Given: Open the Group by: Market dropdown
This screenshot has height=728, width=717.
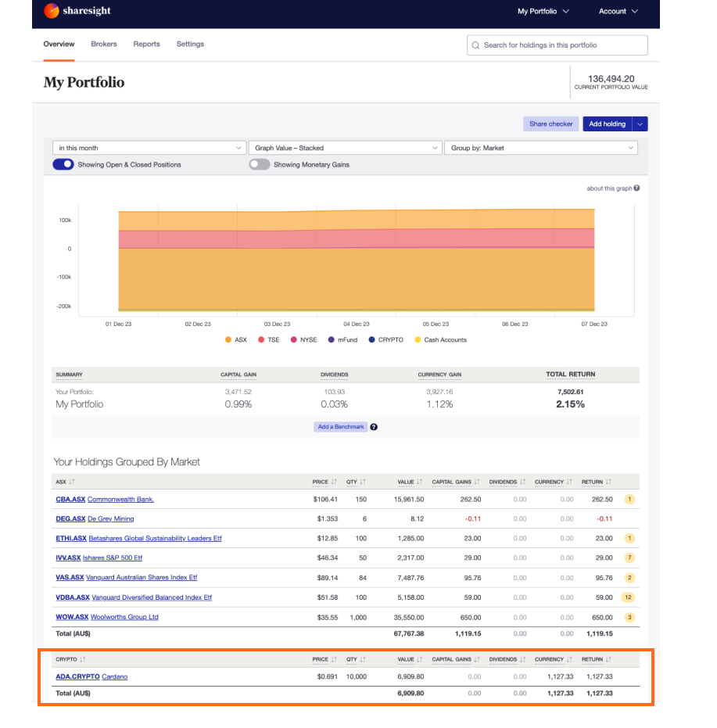Looking at the screenshot, I should tap(541, 148).
